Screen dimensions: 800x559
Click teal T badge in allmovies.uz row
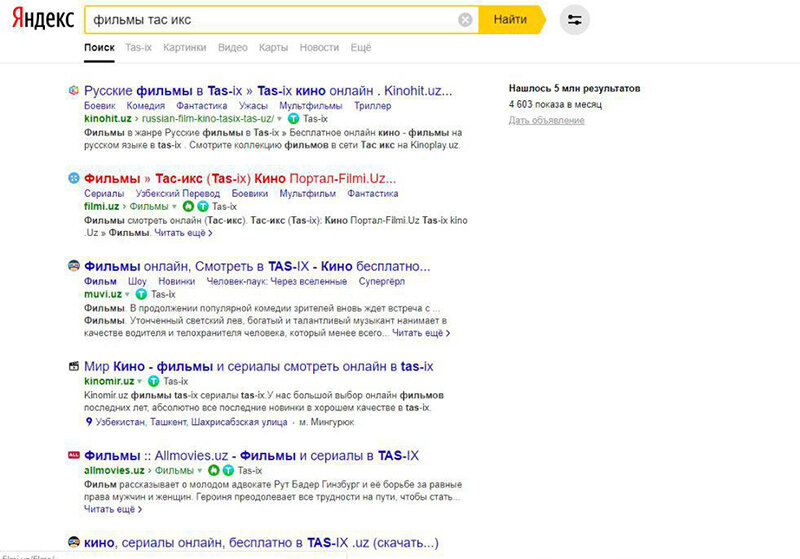pos(229,470)
